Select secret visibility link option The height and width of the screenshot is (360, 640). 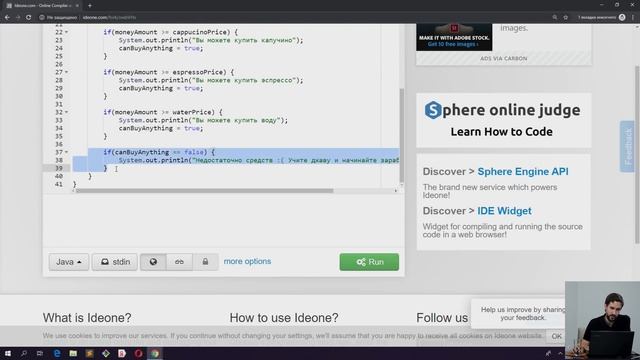tap(179, 262)
